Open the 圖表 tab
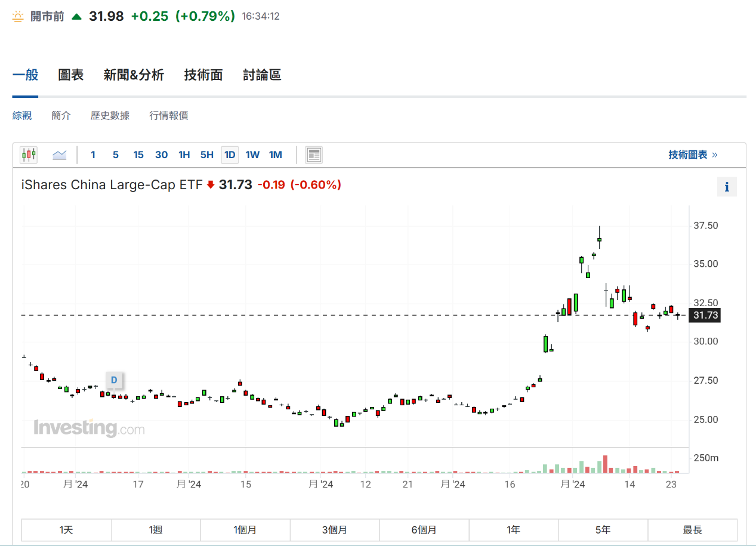Image resolution: width=756 pixels, height=546 pixels. 71,75
